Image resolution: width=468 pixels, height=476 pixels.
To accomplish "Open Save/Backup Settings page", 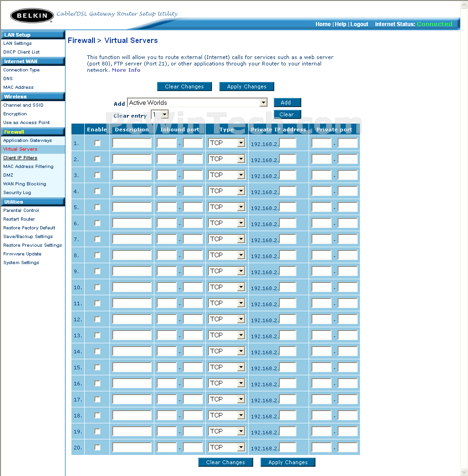I will 28,237.
